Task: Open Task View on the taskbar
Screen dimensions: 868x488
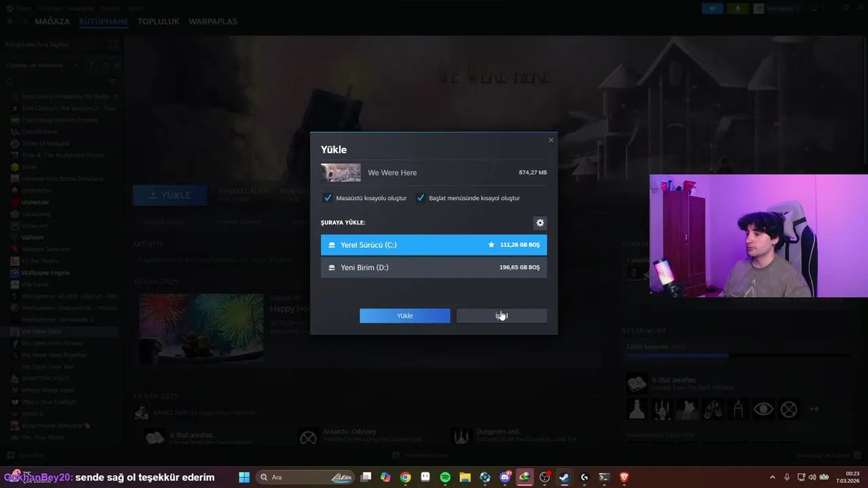Action: point(366,477)
